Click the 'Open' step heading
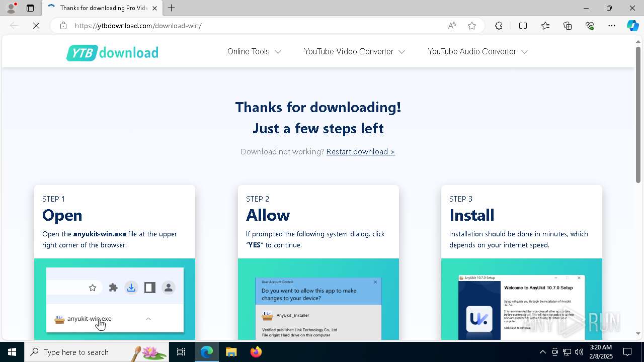Screen dimensions: 644x362 tap(62, 215)
